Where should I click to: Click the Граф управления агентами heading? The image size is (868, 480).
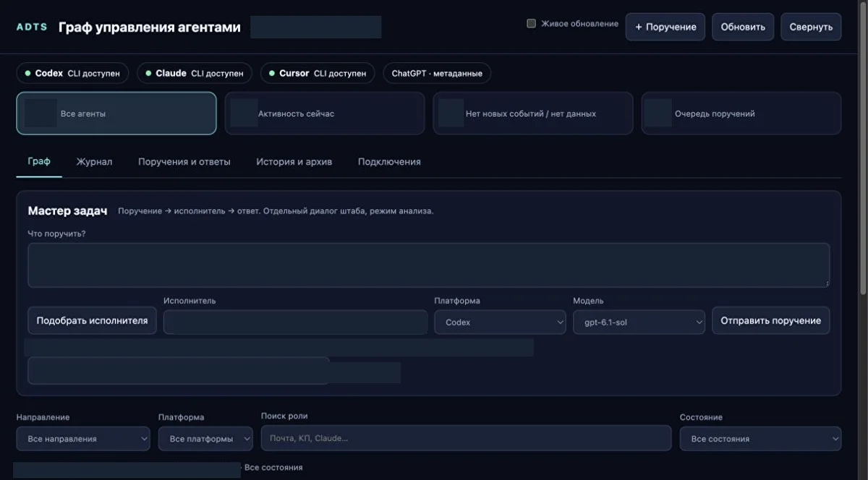click(150, 27)
